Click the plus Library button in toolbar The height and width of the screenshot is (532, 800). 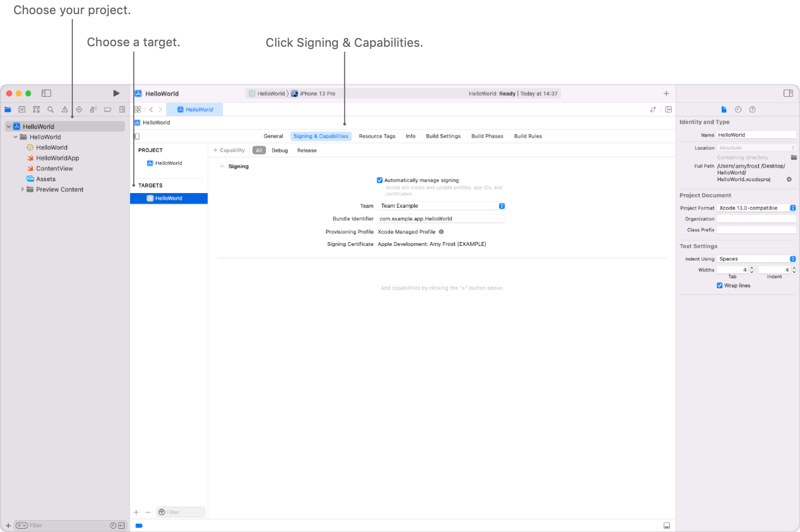click(x=666, y=94)
